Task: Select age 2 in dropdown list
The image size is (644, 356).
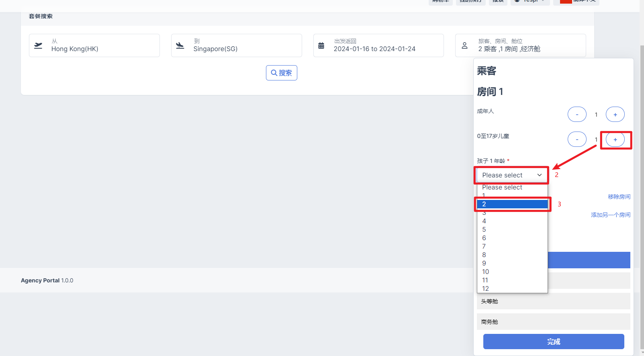Action: 511,204
